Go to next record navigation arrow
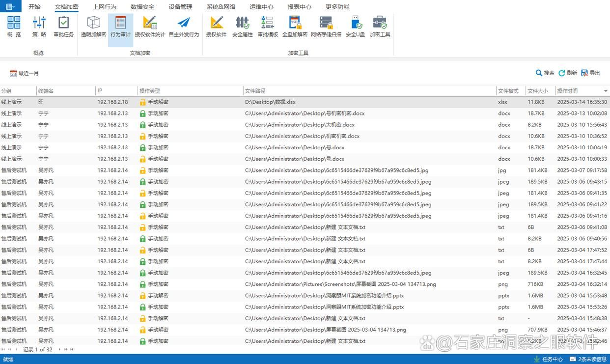 point(60,349)
